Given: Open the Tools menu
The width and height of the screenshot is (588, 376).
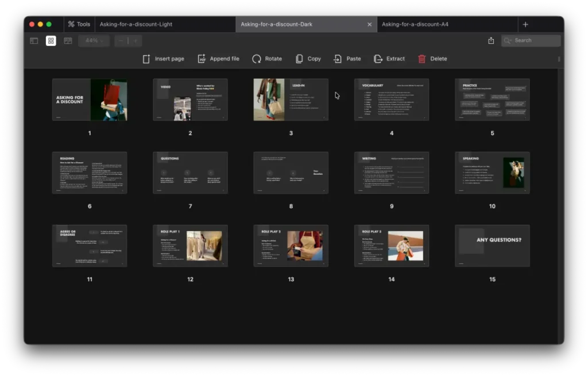Looking at the screenshot, I should click(79, 24).
